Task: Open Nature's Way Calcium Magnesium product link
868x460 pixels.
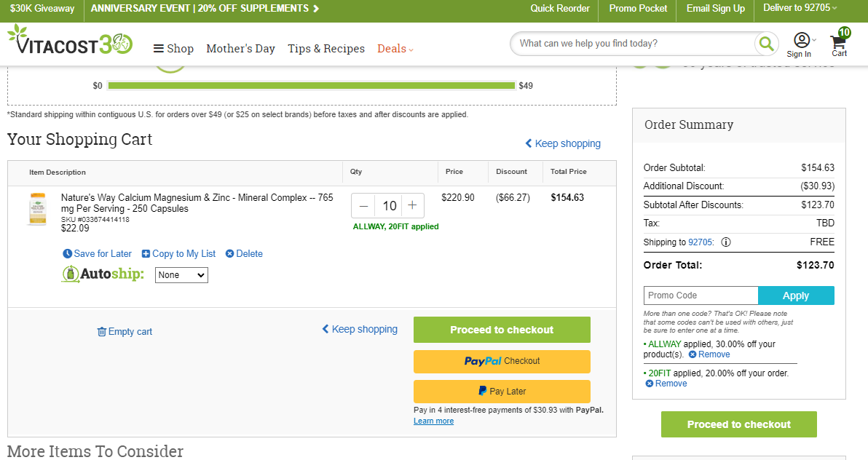Action: click(197, 202)
